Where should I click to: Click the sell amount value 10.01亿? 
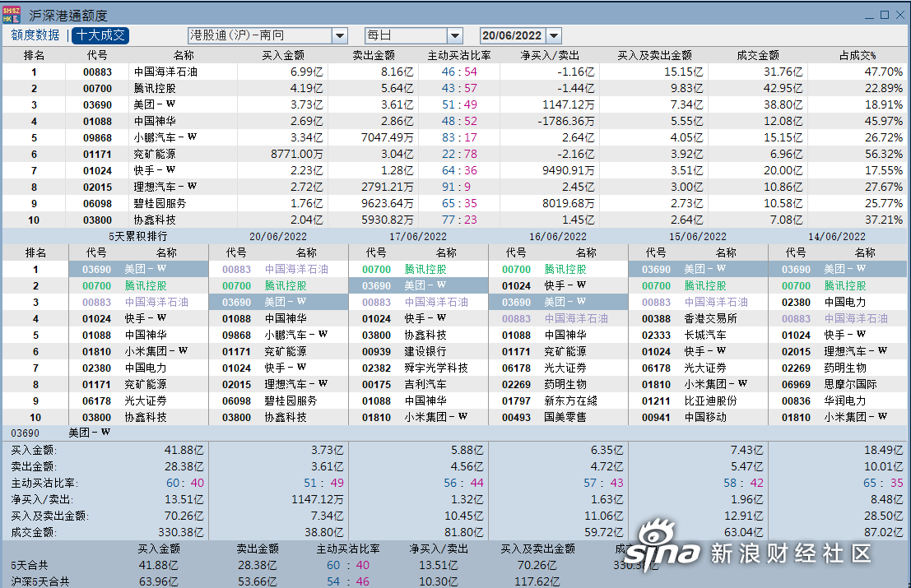(x=884, y=466)
